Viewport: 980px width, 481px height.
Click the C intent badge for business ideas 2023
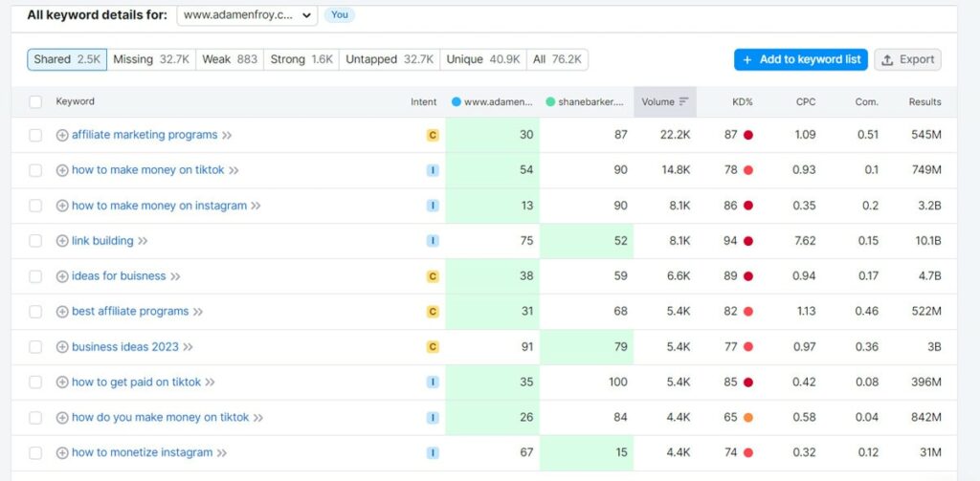coord(433,347)
